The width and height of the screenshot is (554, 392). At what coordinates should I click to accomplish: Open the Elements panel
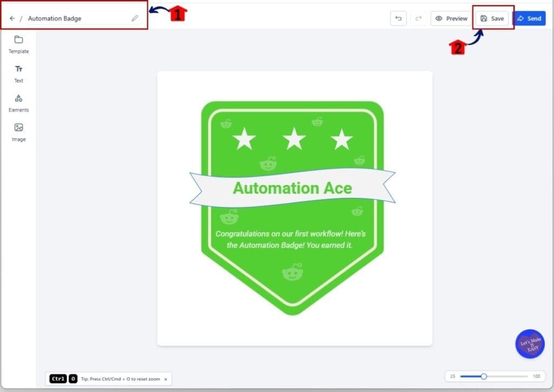[18, 103]
